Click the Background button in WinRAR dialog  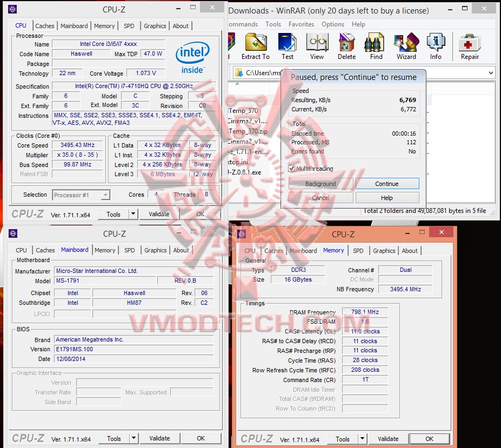(x=320, y=184)
